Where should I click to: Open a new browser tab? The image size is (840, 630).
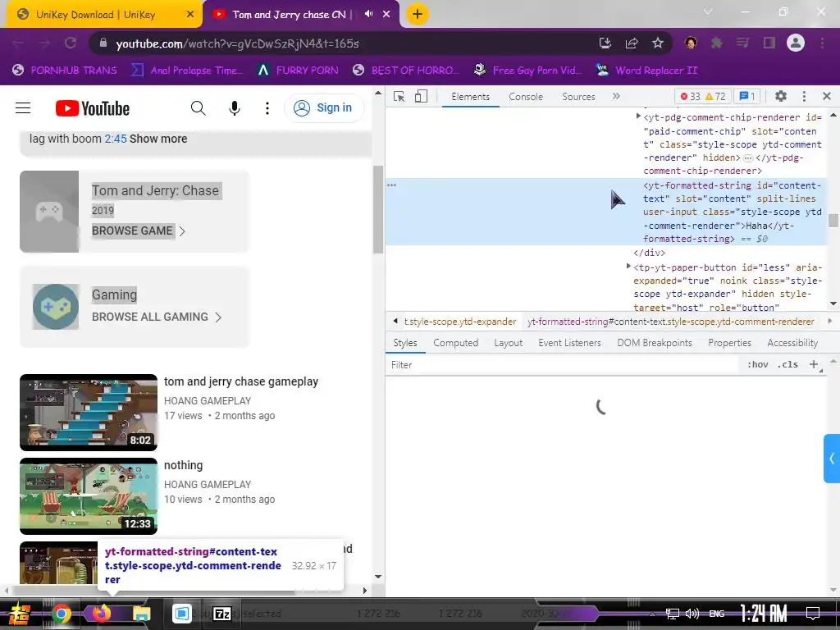[x=418, y=14]
